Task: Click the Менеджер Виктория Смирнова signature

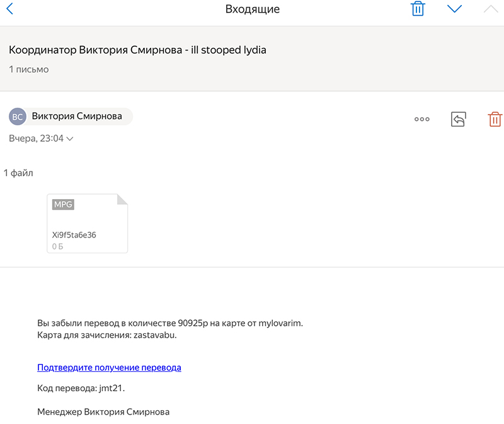Action: tap(103, 412)
